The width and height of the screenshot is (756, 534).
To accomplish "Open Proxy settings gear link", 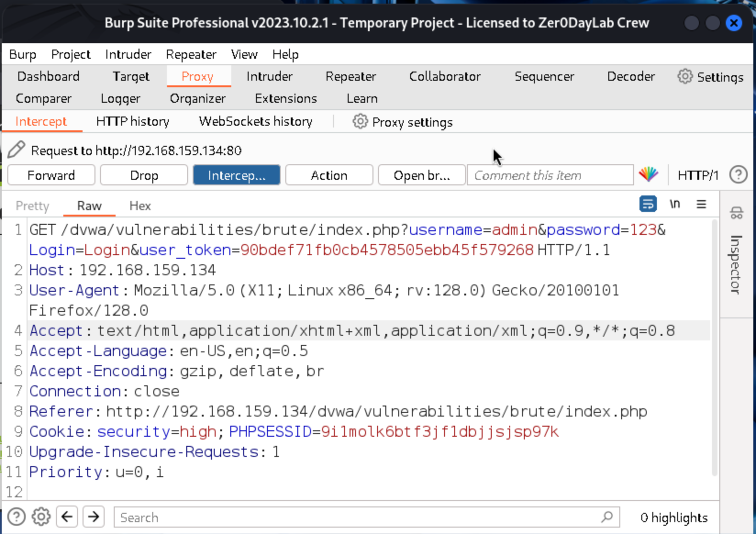I will point(402,122).
